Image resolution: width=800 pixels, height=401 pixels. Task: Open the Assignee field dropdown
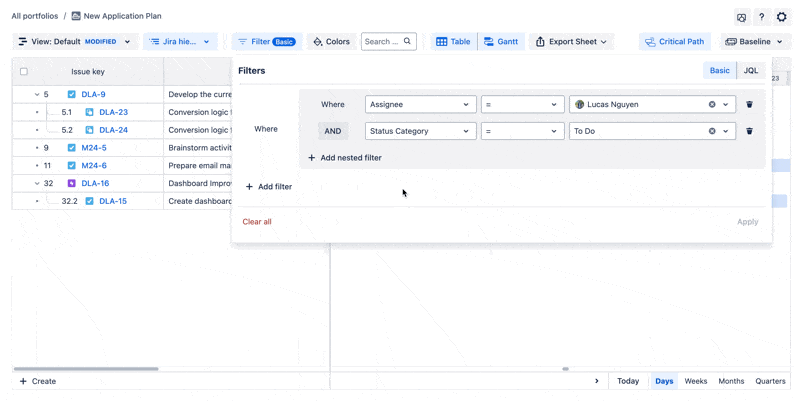420,104
